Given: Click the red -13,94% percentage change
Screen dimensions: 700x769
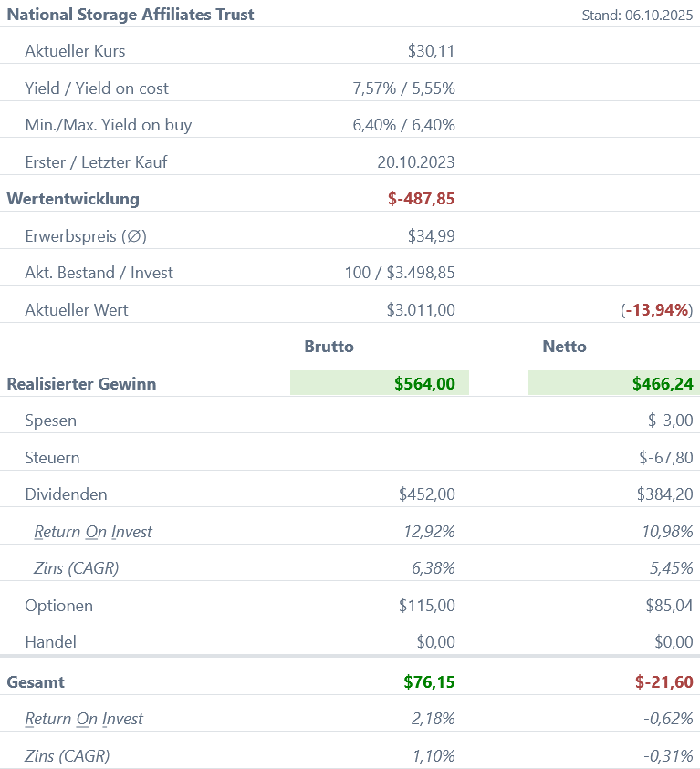Looking at the screenshot, I should 656,310.
